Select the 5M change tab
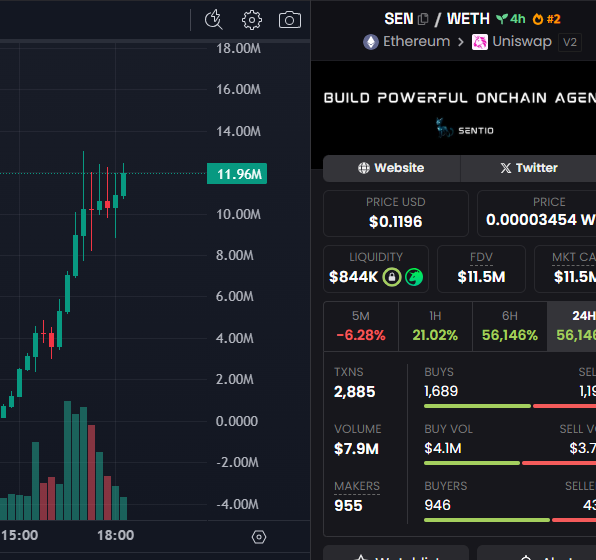 point(361,326)
